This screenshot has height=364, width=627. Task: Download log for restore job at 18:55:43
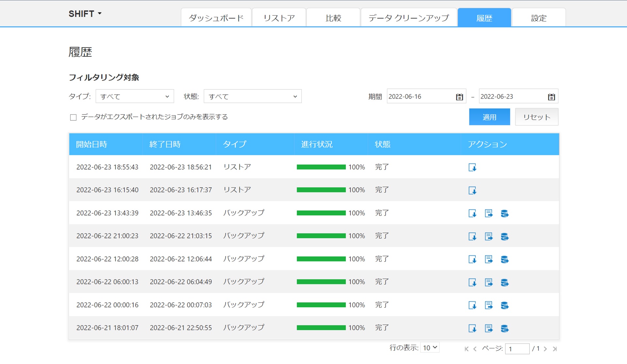coord(472,167)
